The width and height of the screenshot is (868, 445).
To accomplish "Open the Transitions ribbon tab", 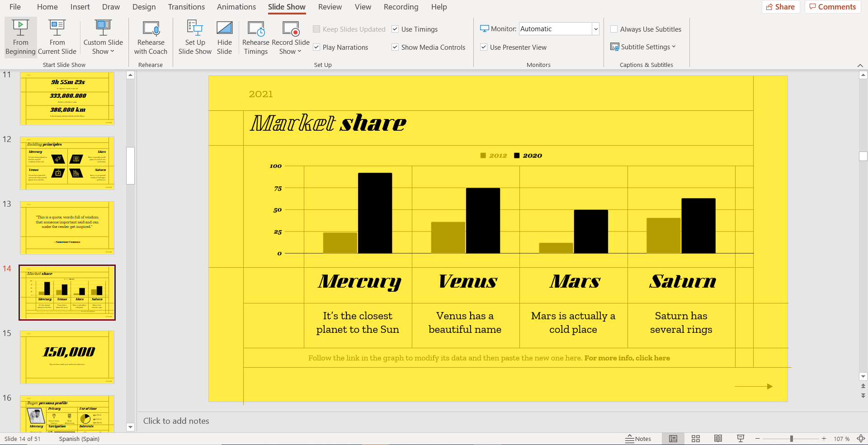I will point(186,7).
